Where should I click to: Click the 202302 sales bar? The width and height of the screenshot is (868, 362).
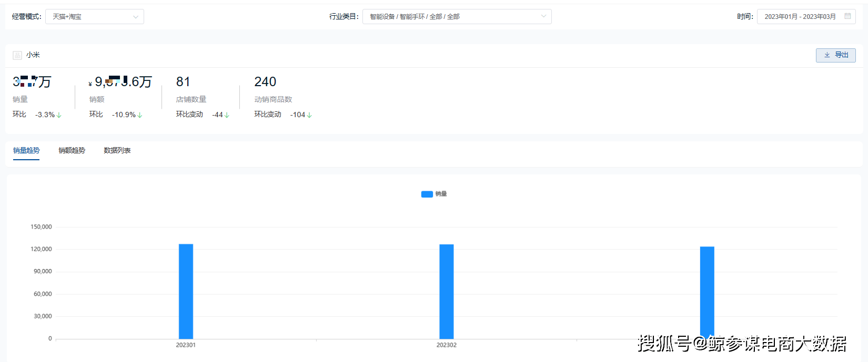[x=447, y=292]
